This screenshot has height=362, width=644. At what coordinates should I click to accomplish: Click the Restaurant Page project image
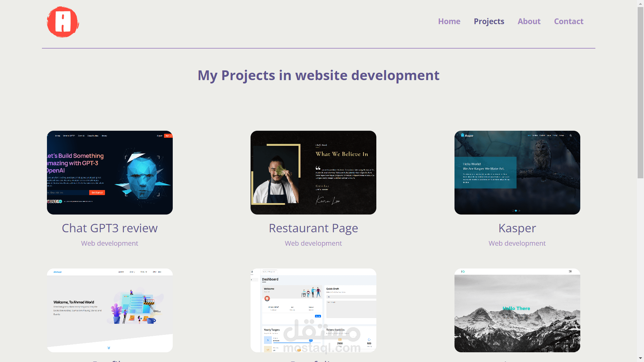[313, 172]
